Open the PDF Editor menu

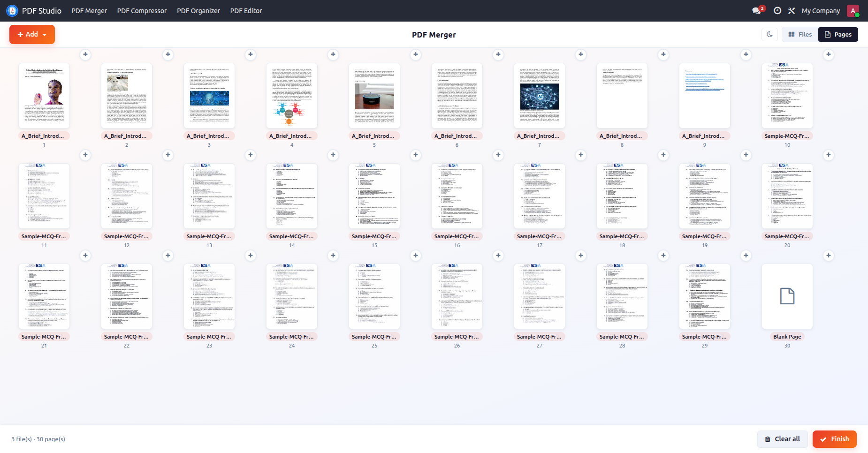(246, 10)
